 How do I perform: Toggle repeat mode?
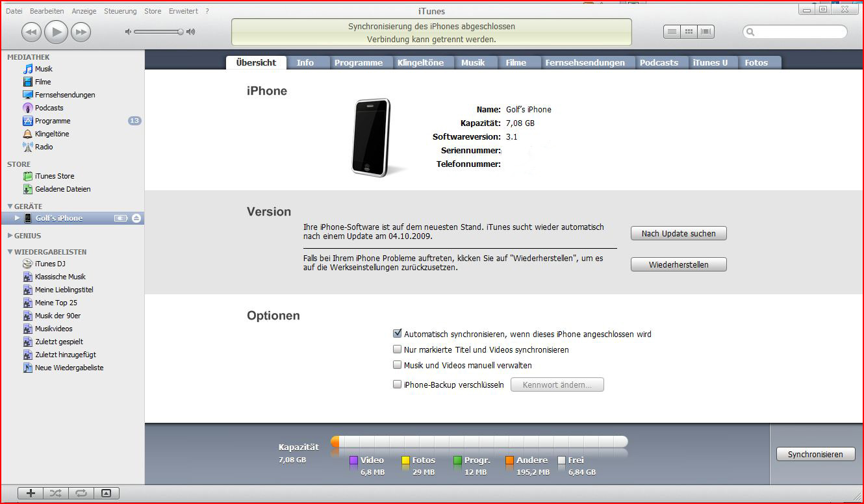[81, 493]
